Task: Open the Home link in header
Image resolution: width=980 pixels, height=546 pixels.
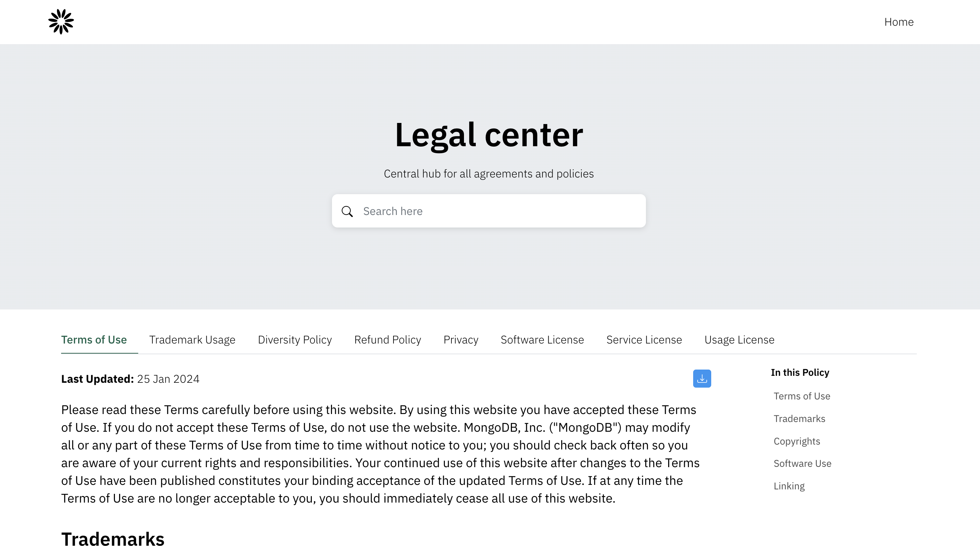Action: click(899, 22)
